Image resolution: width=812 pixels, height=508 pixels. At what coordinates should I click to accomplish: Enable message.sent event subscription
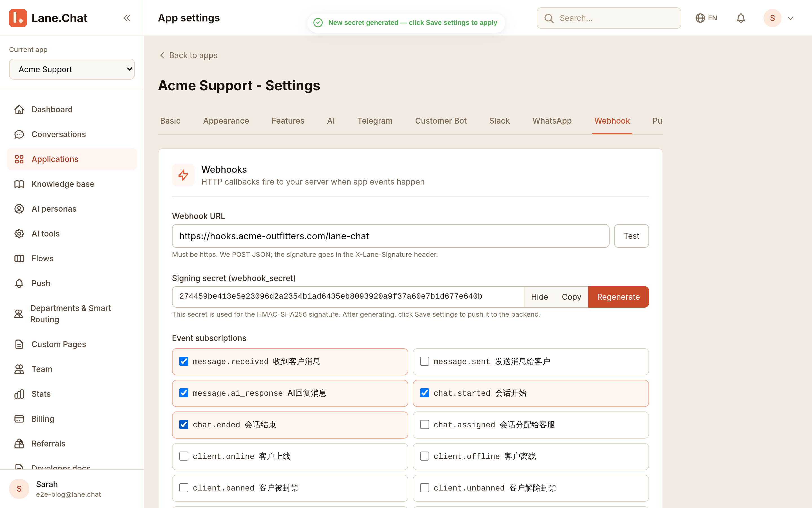coord(424,362)
